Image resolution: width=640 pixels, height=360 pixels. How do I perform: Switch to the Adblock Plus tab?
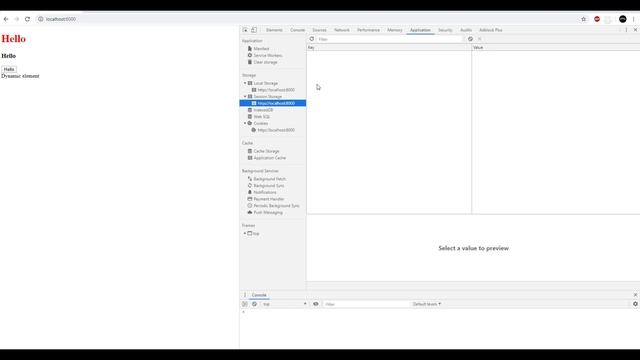pos(491,30)
